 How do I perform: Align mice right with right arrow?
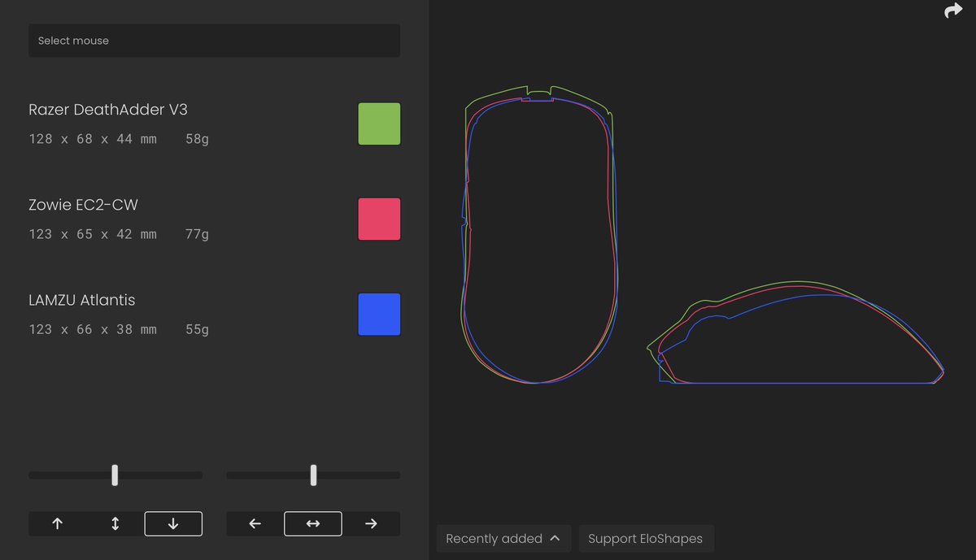371,524
